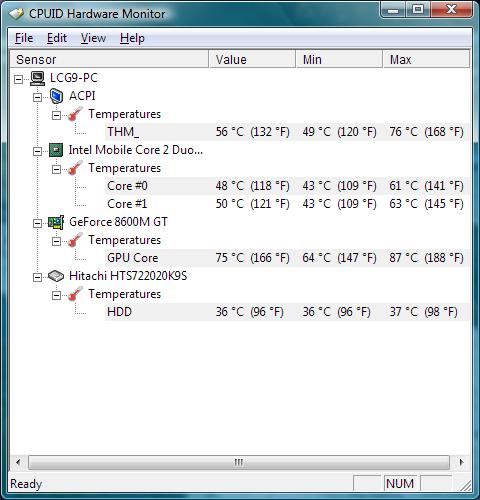This screenshot has width=480, height=500.
Task: Click thermometer icon under ACPI
Action: [x=75, y=114]
